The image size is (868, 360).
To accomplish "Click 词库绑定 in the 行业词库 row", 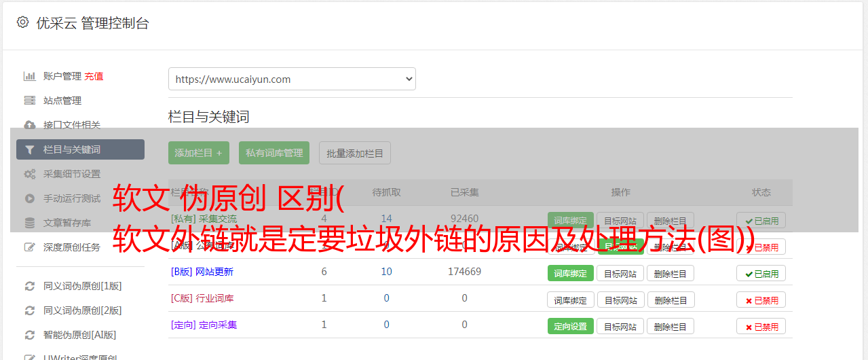I will pyautogui.click(x=570, y=300).
